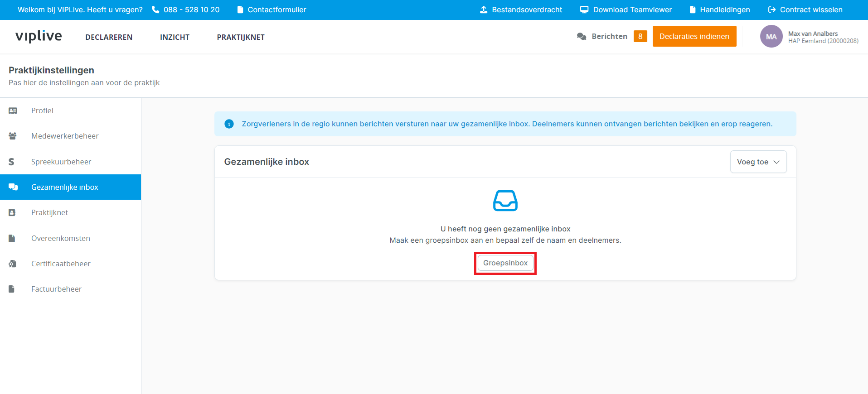Click the Berichten chat bubbles icon
The width and height of the screenshot is (868, 394).
tap(582, 36)
